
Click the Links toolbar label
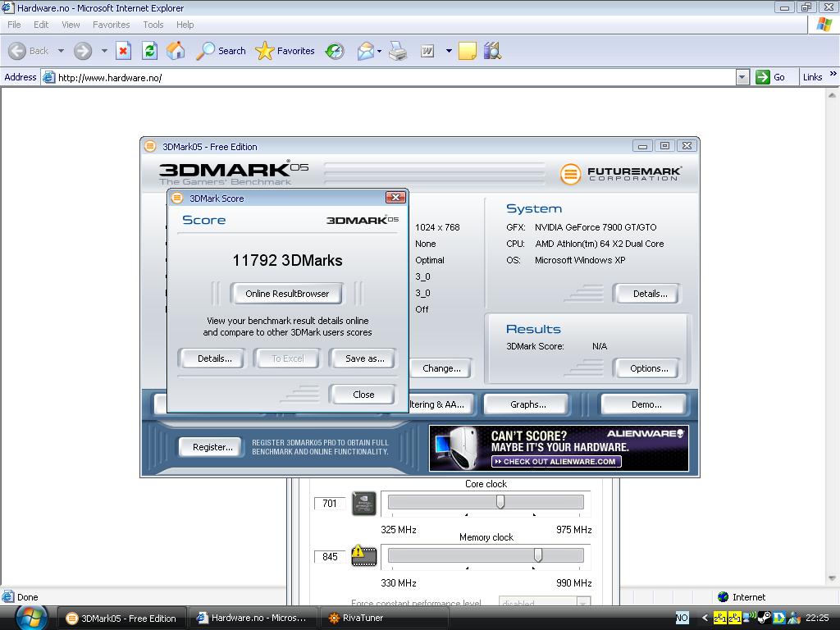(812, 77)
